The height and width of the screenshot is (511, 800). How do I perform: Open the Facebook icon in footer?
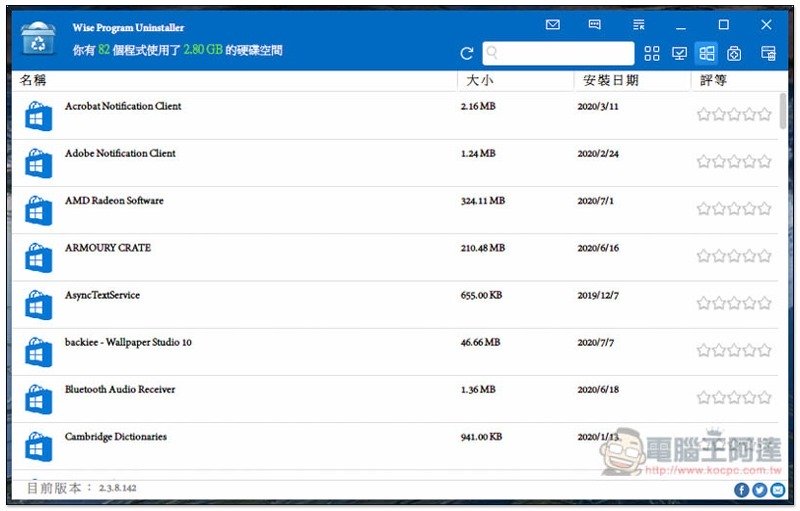pyautogui.click(x=741, y=490)
